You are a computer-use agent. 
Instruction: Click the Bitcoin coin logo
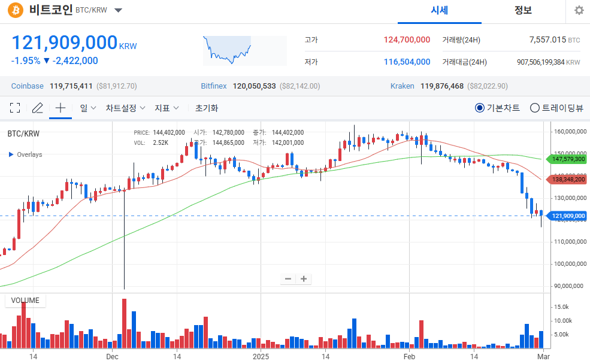pos(15,10)
